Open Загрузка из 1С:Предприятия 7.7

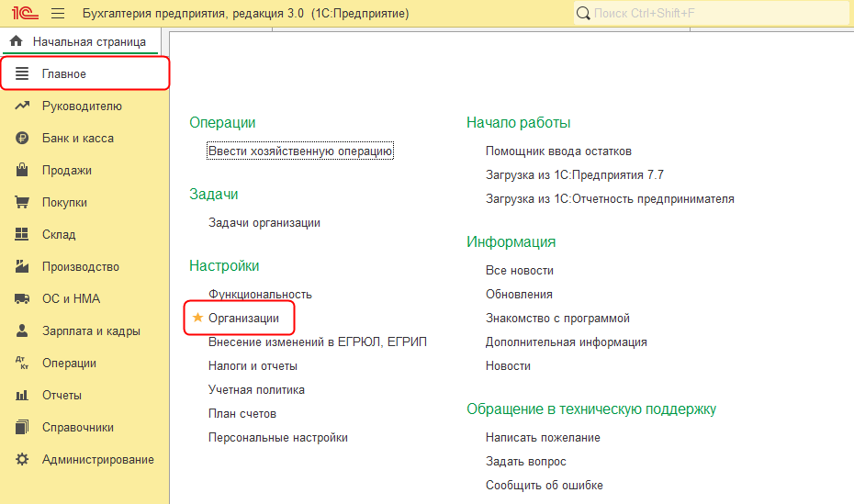click(575, 174)
